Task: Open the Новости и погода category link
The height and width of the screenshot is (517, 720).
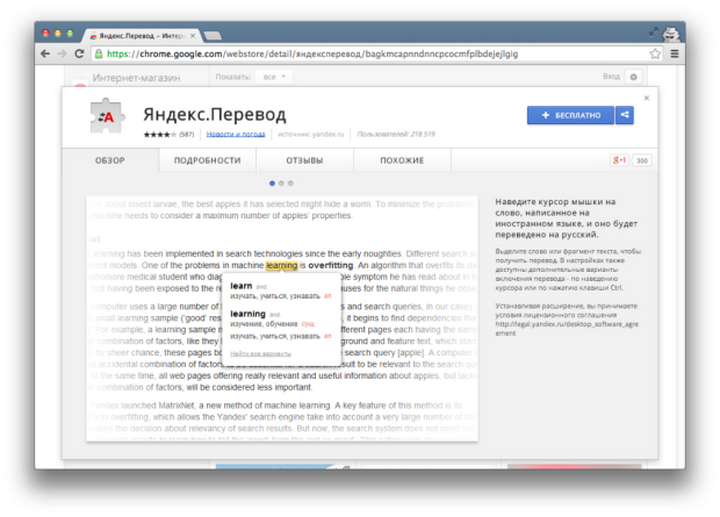Action: coord(236,134)
